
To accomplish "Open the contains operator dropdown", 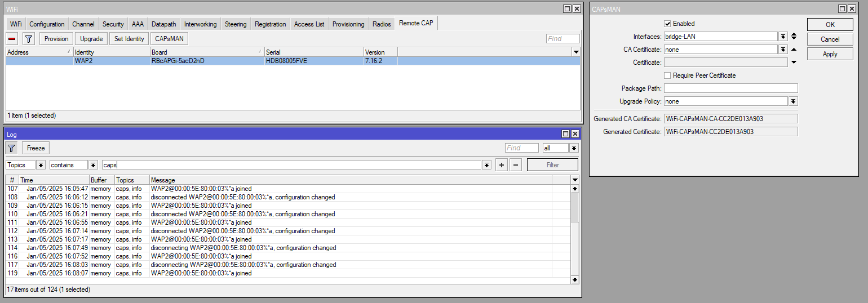I will [x=92, y=165].
